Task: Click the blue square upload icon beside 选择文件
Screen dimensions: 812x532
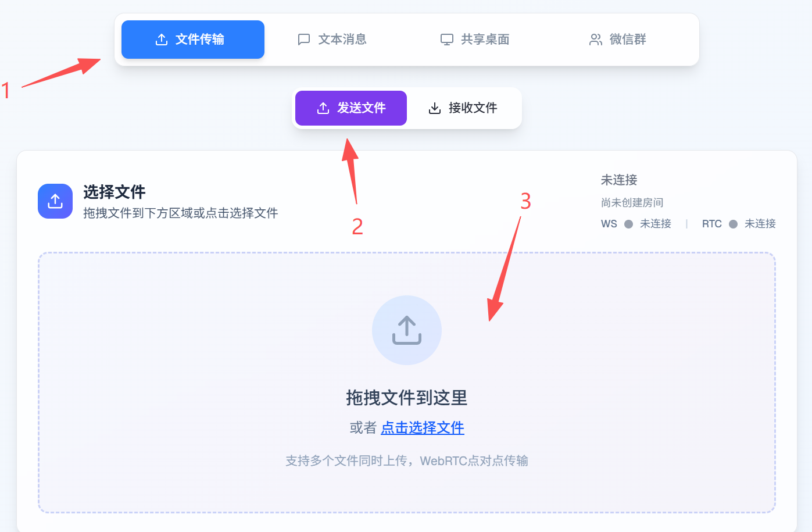Action: 55,201
